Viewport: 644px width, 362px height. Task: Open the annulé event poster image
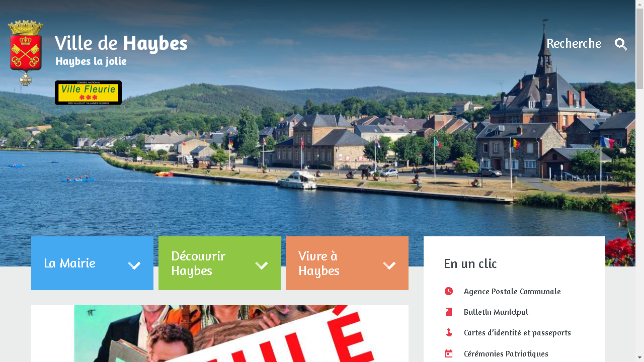(220, 333)
